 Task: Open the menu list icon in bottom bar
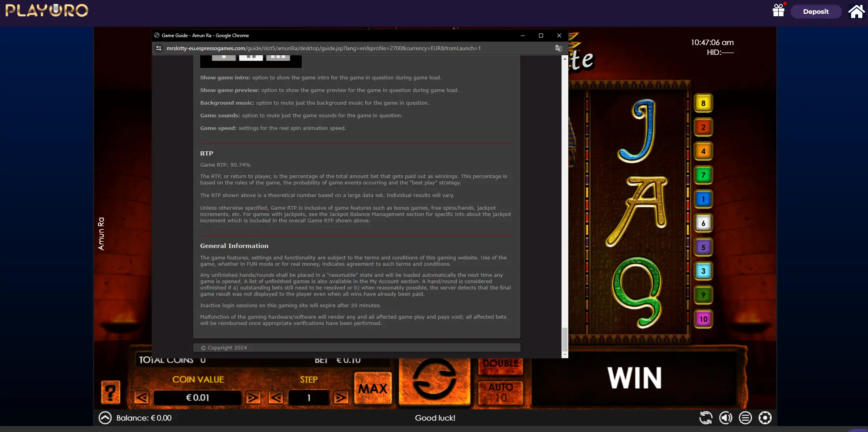pos(745,418)
